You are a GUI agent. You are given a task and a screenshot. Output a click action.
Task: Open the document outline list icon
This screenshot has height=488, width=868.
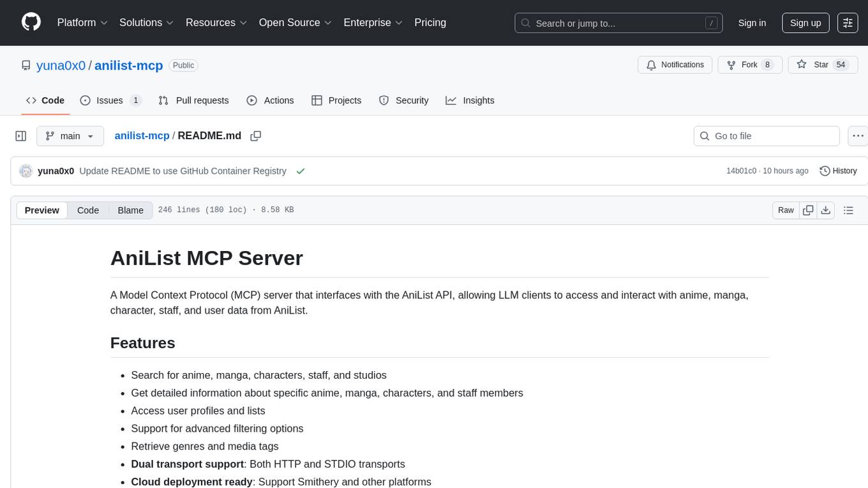coord(848,210)
